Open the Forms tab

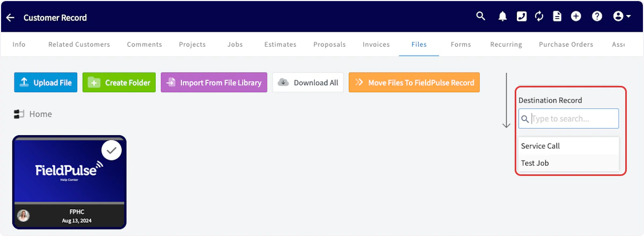(461, 45)
